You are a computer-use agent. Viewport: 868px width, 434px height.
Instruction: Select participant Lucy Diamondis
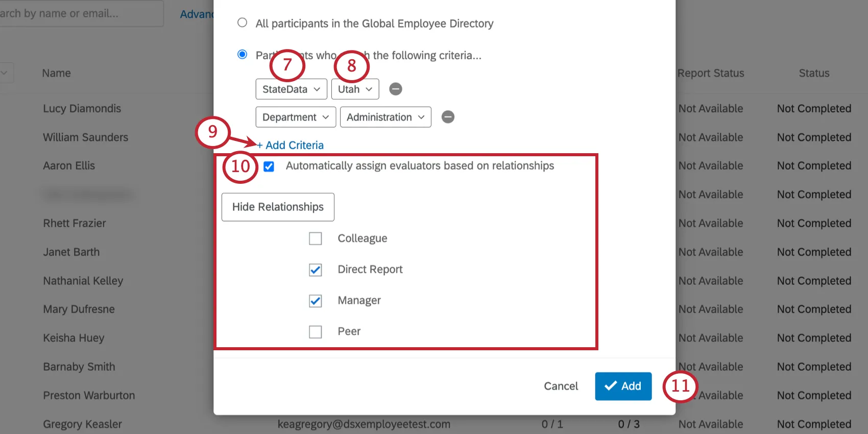click(x=82, y=108)
